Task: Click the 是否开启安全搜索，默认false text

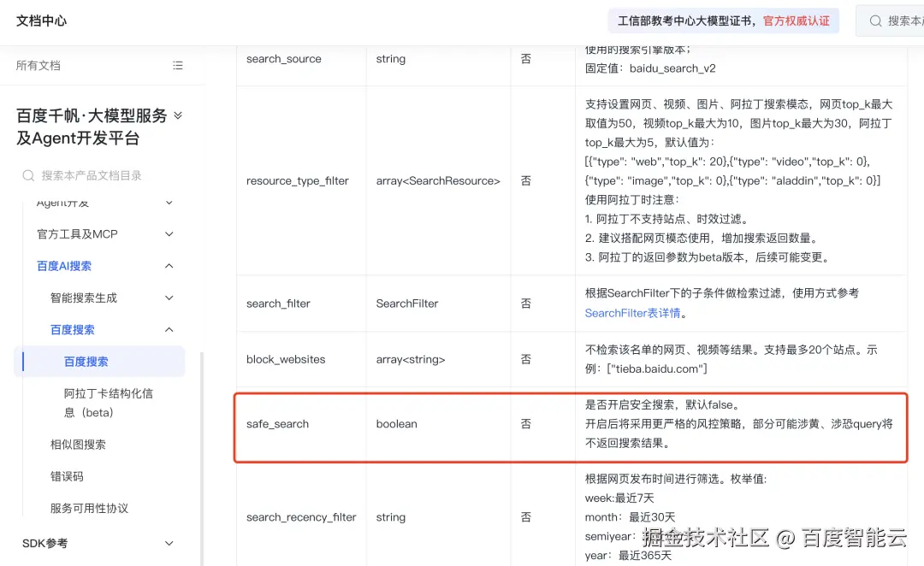Action: coord(662,405)
